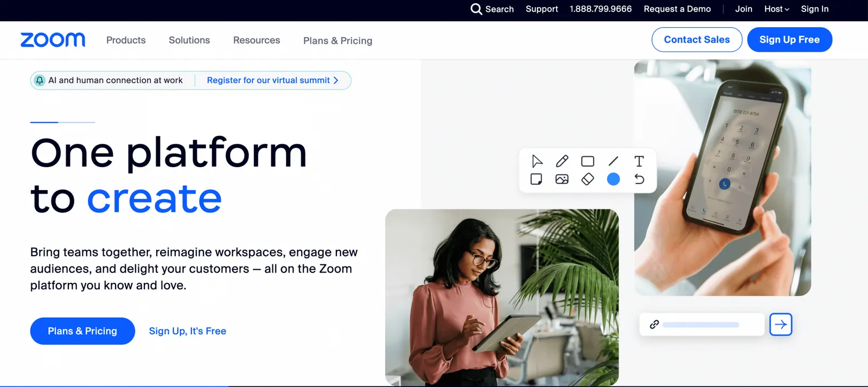Screen dimensions: 868x387
Task: Go to Plans & Pricing in navbar
Action: (338, 41)
